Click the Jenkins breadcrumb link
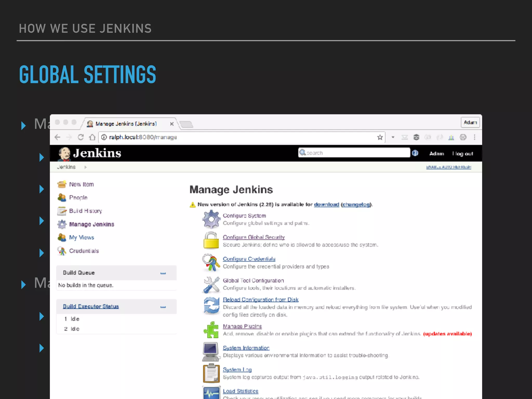The height and width of the screenshot is (399, 532). 66,167
